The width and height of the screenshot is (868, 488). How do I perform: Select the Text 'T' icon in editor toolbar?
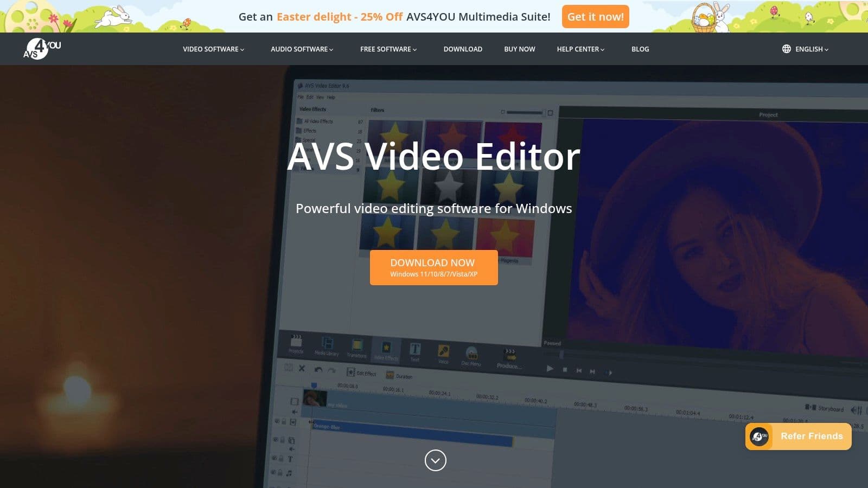(x=415, y=349)
